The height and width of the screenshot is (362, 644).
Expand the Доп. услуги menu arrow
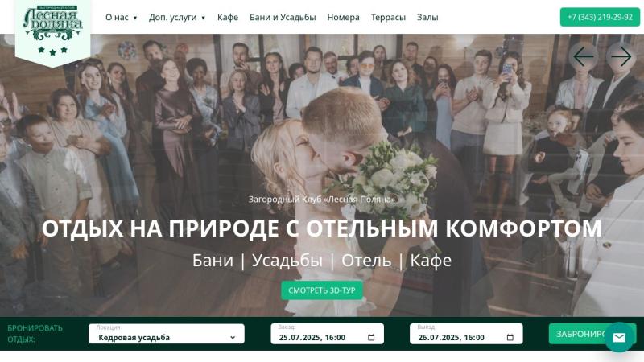[204, 18]
